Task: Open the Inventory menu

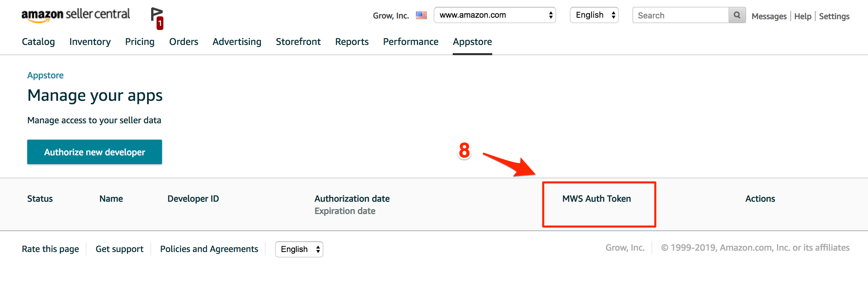Action: (x=90, y=42)
